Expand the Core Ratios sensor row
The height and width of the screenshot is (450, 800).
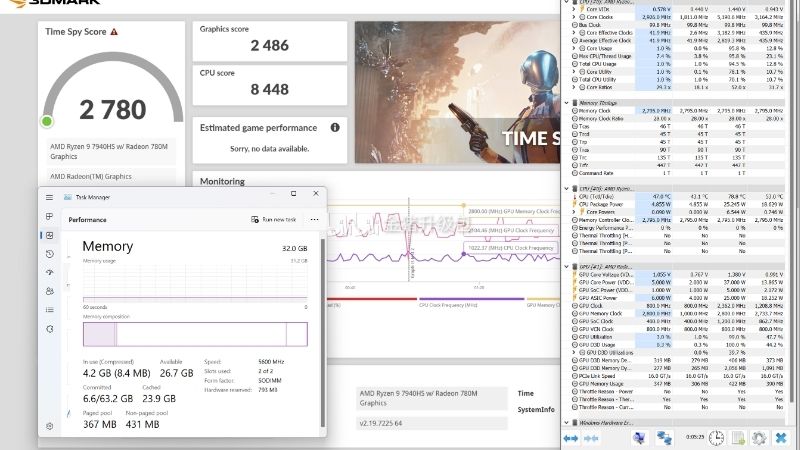click(574, 87)
